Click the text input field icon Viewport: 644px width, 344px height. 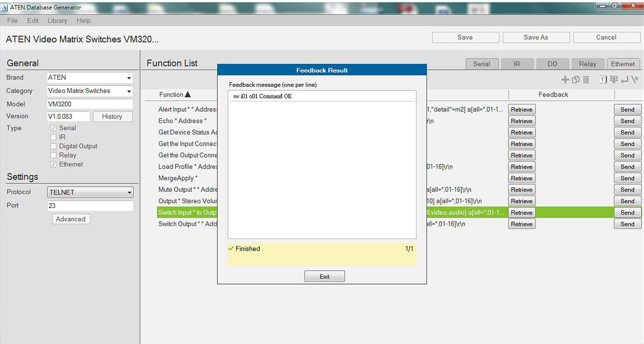603,80
